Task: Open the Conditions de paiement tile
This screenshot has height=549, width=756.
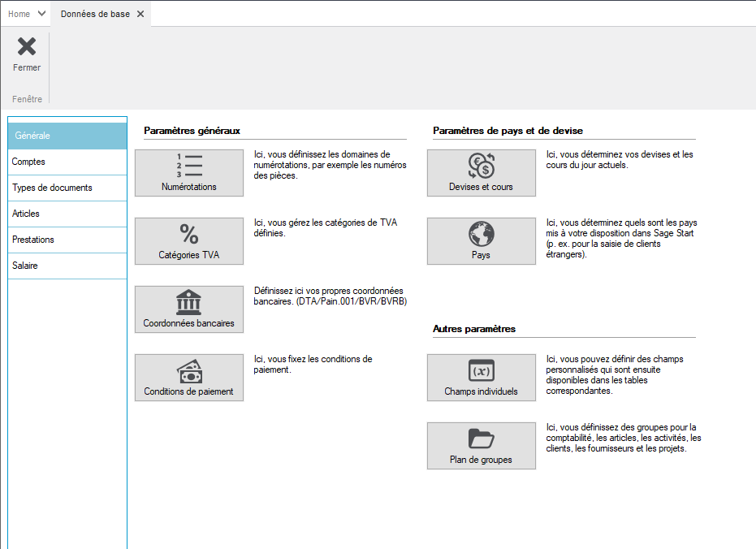Action: [x=189, y=378]
